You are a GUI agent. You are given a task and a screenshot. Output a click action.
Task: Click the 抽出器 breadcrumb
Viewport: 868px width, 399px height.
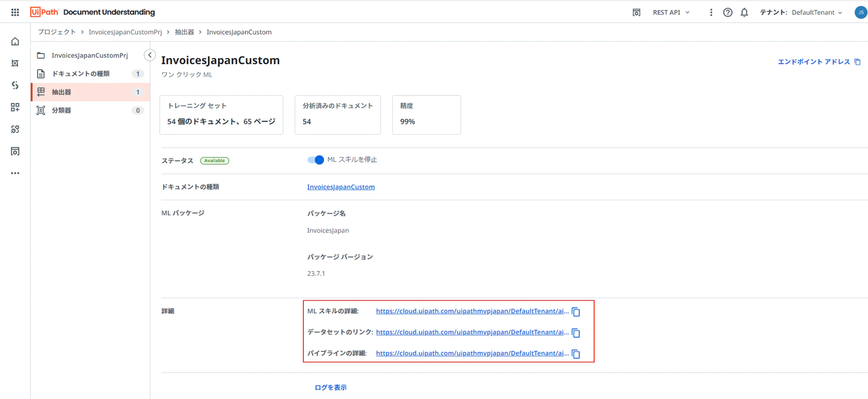tap(184, 32)
